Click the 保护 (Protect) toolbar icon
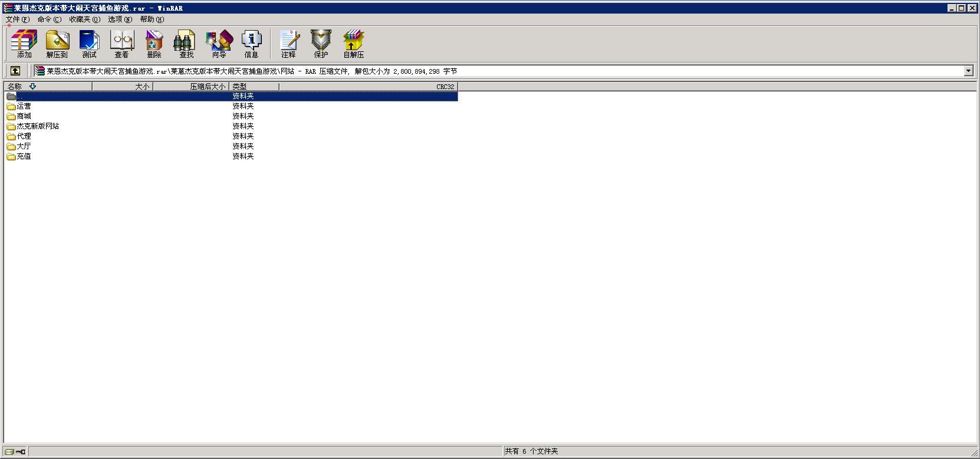 tap(321, 44)
